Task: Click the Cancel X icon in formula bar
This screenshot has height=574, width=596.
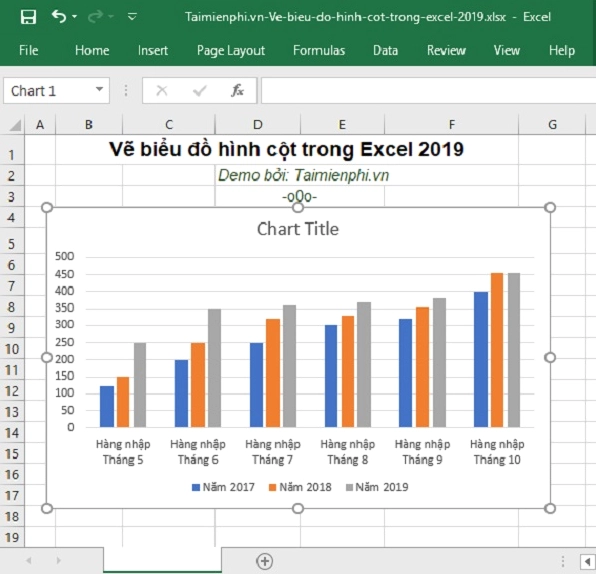Action: 162,90
